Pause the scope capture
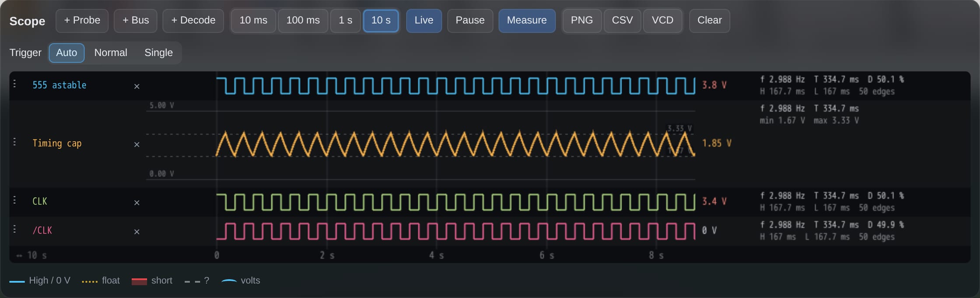 pos(470,21)
